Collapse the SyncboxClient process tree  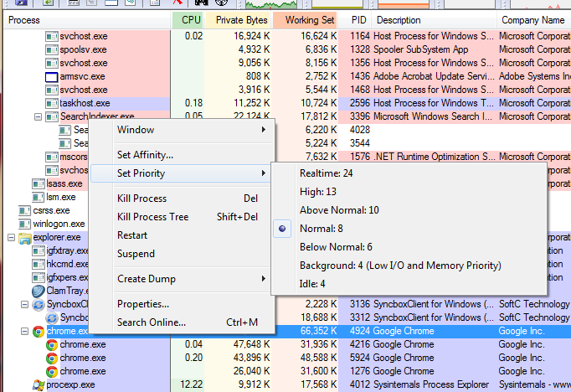click(x=25, y=305)
